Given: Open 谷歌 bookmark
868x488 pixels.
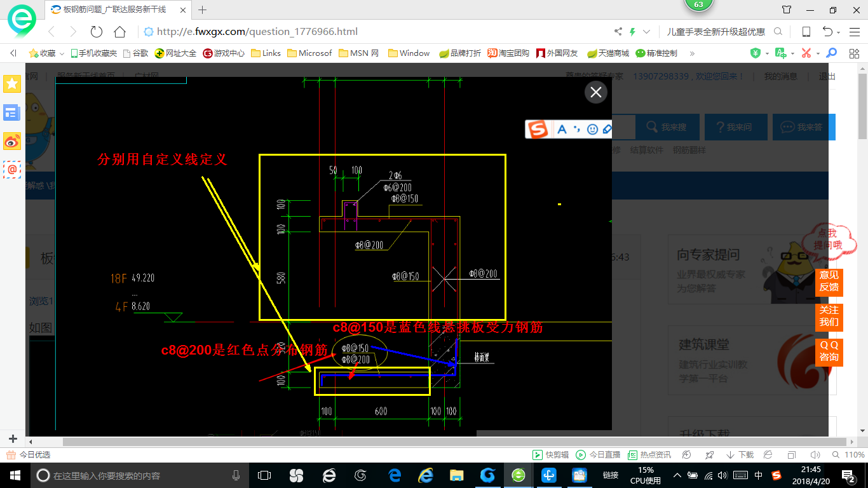Looking at the screenshot, I should tap(135, 53).
